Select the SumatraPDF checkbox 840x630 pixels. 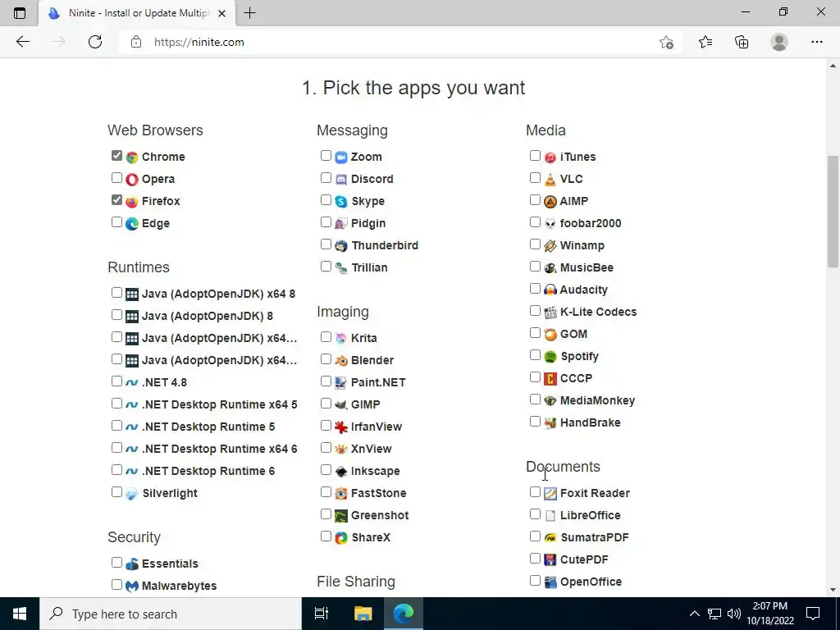(x=535, y=536)
